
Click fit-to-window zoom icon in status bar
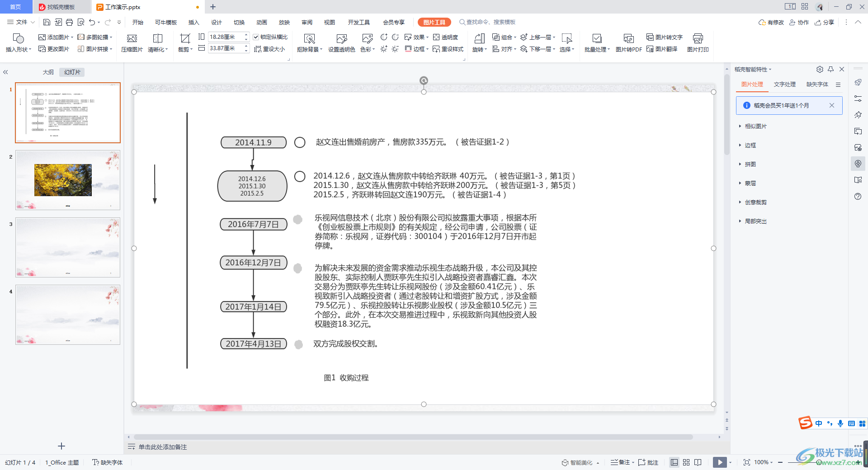click(747, 462)
